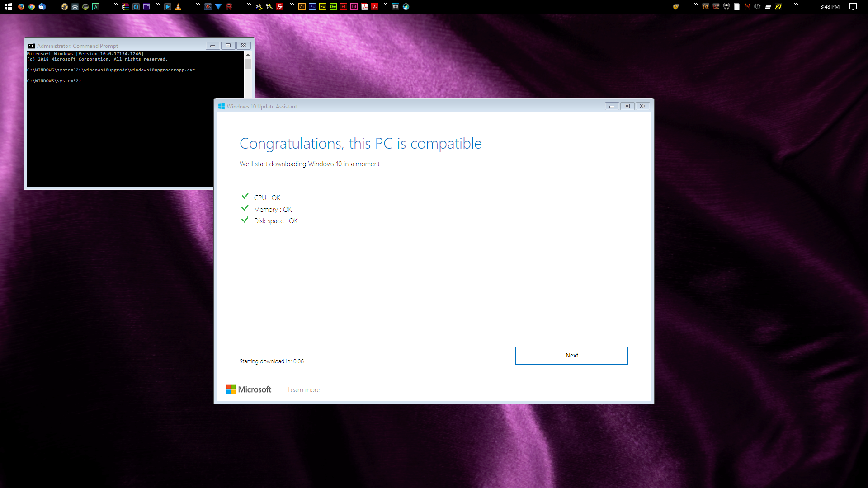Open the Action Center notification icon
This screenshot has height=488, width=868.
coord(853,7)
